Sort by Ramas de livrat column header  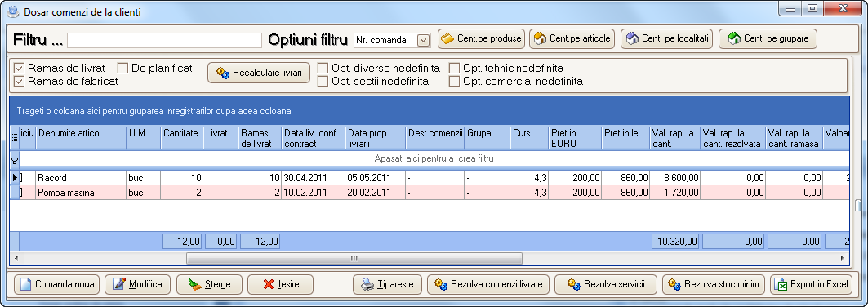(260, 138)
